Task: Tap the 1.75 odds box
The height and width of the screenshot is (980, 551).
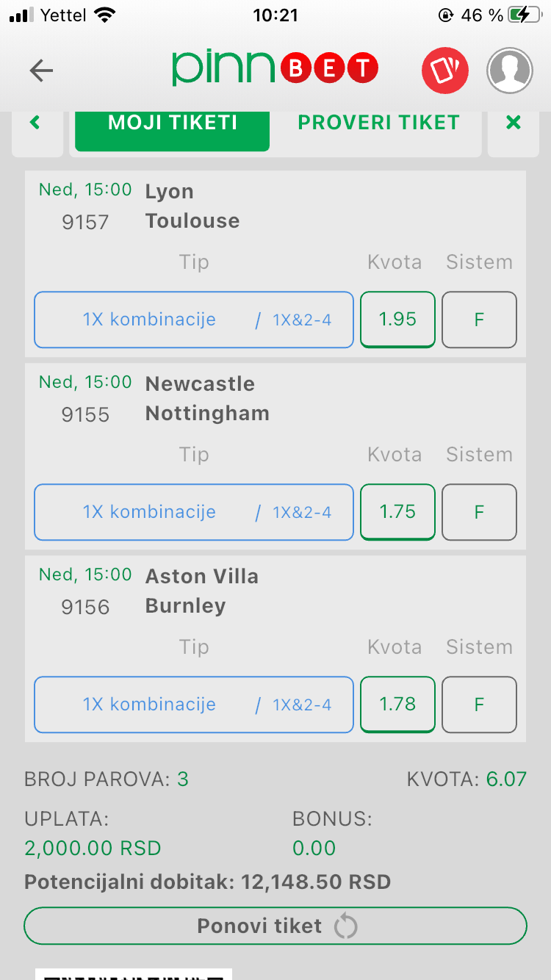Action: coord(397,512)
